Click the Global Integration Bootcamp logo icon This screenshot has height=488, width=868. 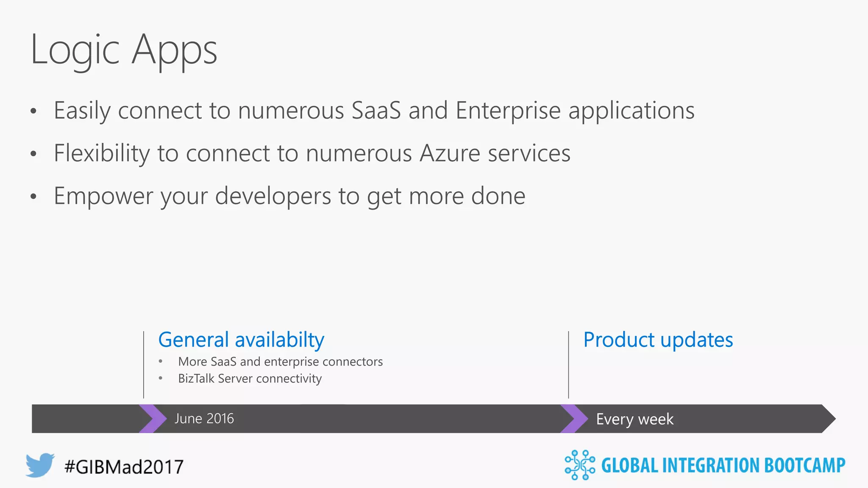(580, 465)
